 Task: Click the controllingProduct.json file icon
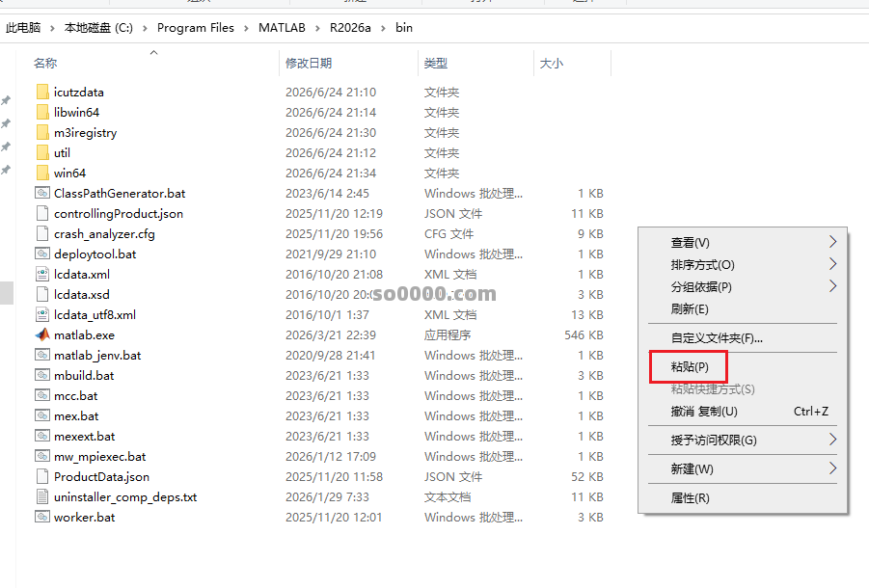pyautogui.click(x=42, y=214)
